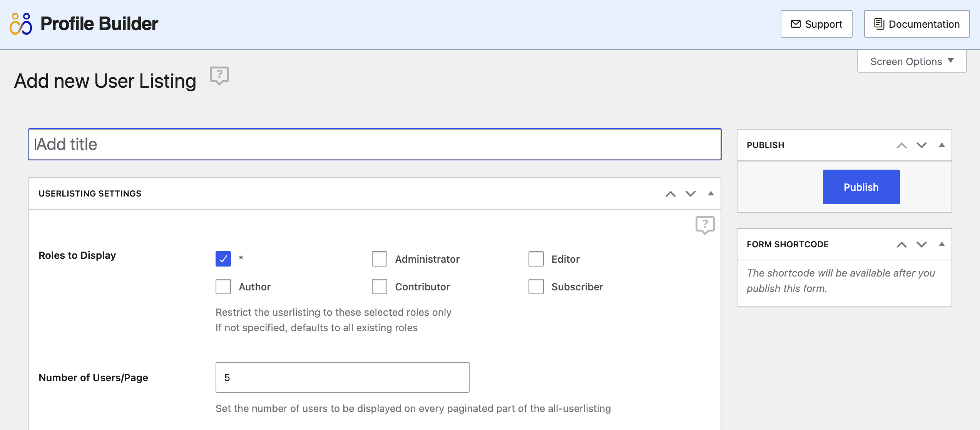The width and height of the screenshot is (980, 430).
Task: Click 'If not specified, defaults to all existing roles'
Action: 316,328
